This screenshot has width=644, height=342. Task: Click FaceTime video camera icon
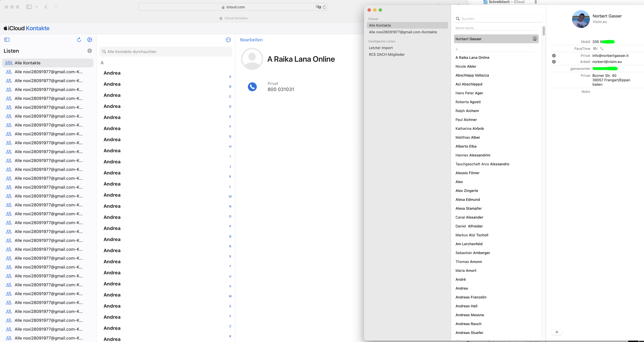tap(595, 48)
